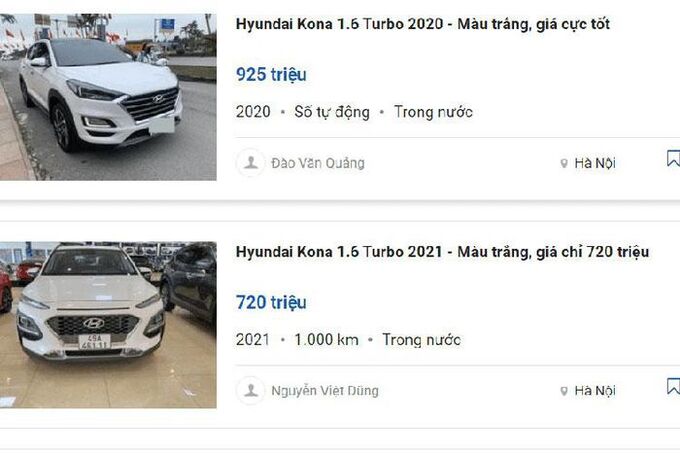View seller Nguyễn Việt Dũng's profile

pyautogui.click(x=325, y=391)
